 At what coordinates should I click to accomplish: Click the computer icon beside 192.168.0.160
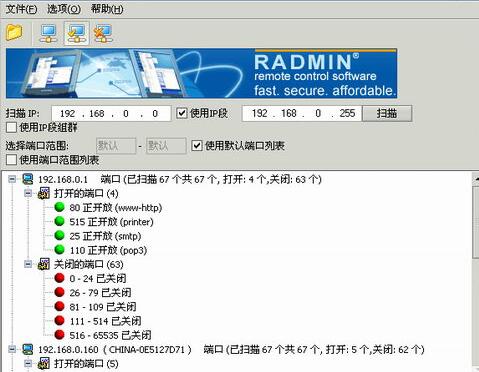point(28,349)
